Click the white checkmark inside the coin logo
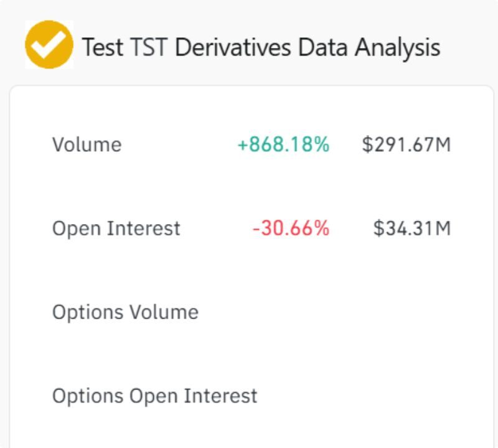The height and width of the screenshot is (448, 498). click(49, 45)
